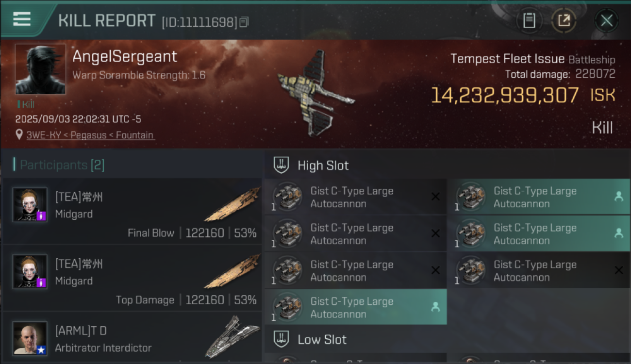Open AngelSergeant's portrait
631x364 pixels.
point(40,69)
